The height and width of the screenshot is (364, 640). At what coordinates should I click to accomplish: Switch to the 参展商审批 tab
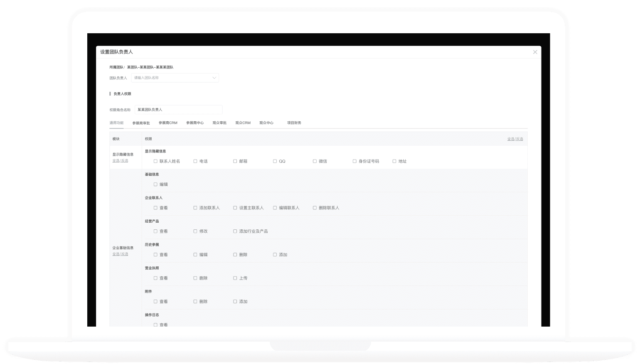click(141, 123)
